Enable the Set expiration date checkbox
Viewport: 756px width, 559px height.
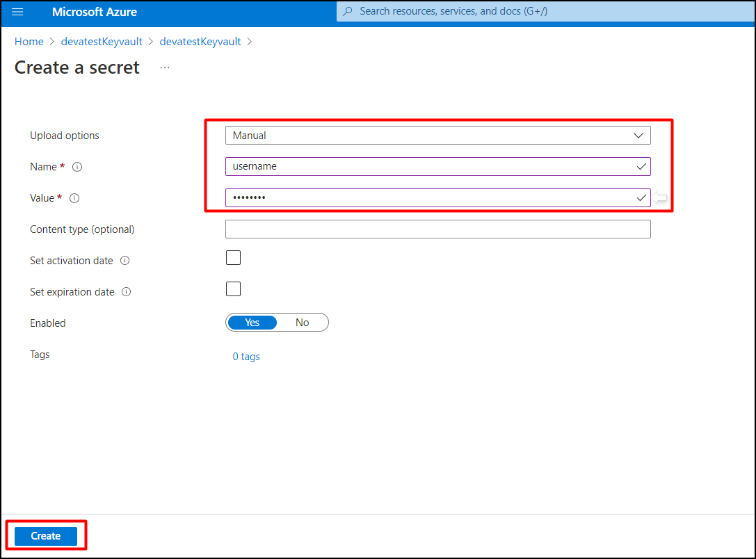pyautogui.click(x=234, y=289)
